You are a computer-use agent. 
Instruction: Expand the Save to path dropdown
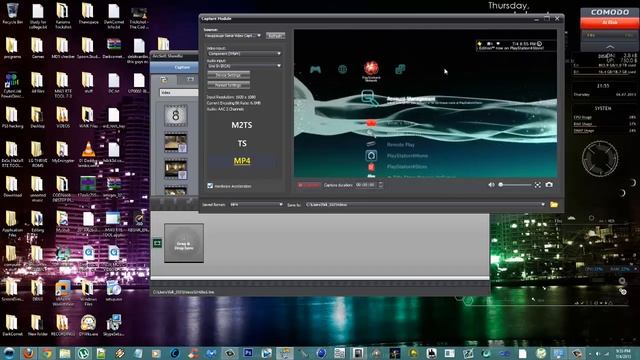543,204
